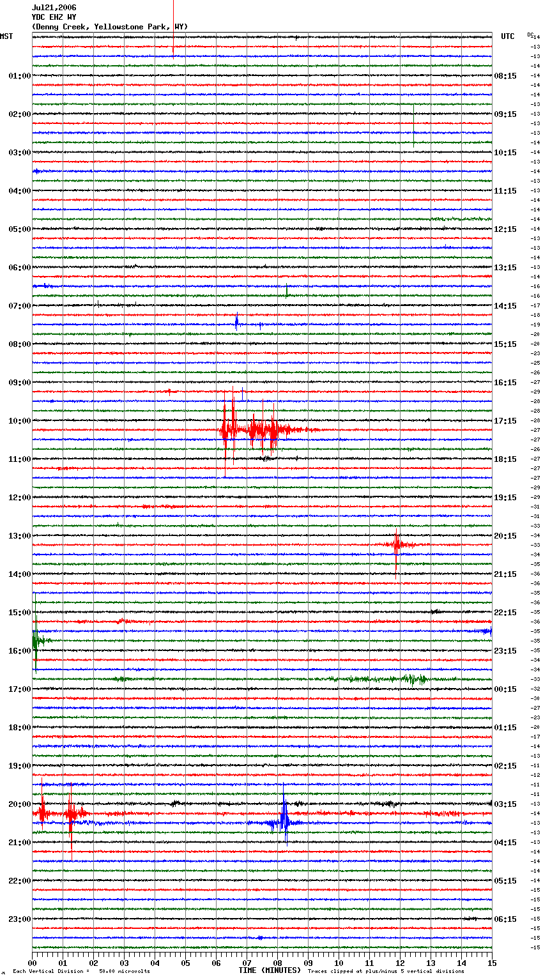Viewport: 543px width, 980px height.
Task: Click "Each Vertical Division = 50.00 microvolts" note
Action: pos(81,971)
